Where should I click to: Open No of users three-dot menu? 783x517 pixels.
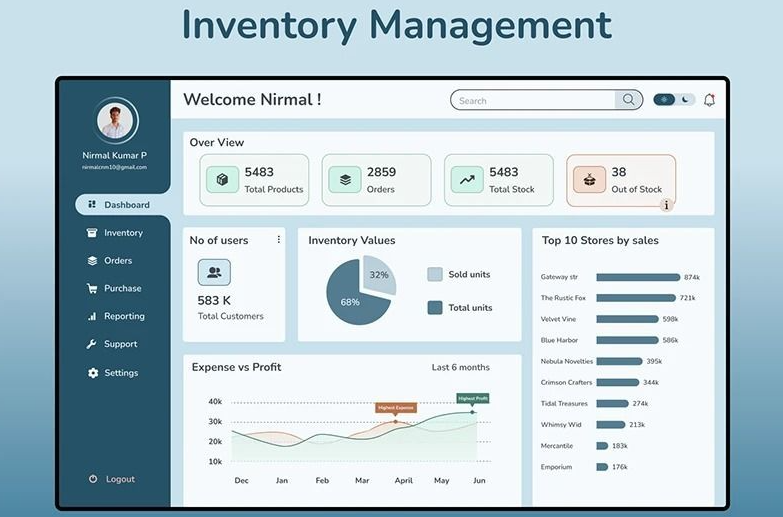[x=279, y=240]
